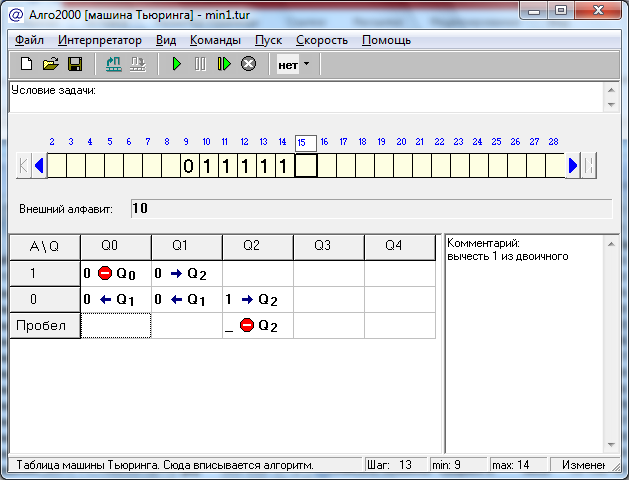
Task: Open the Интерпретатор menu
Action: coord(99,40)
